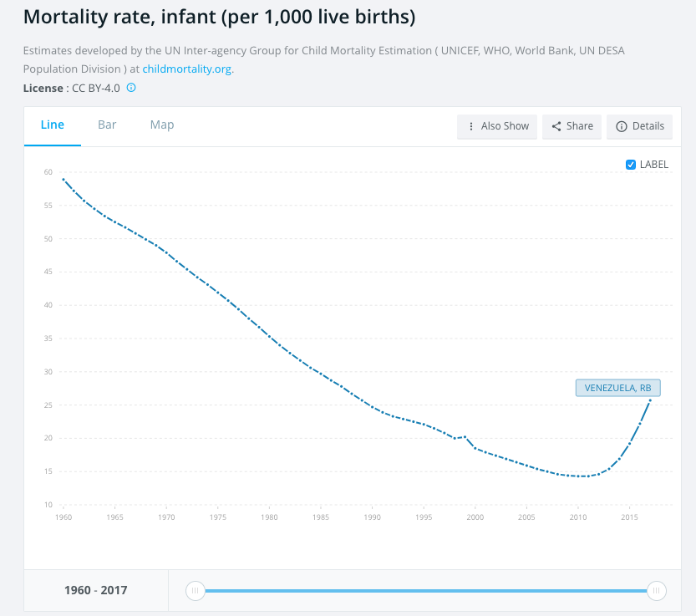Screen dimensions: 696x616
Task: Open the Details info panel
Action: (x=639, y=126)
